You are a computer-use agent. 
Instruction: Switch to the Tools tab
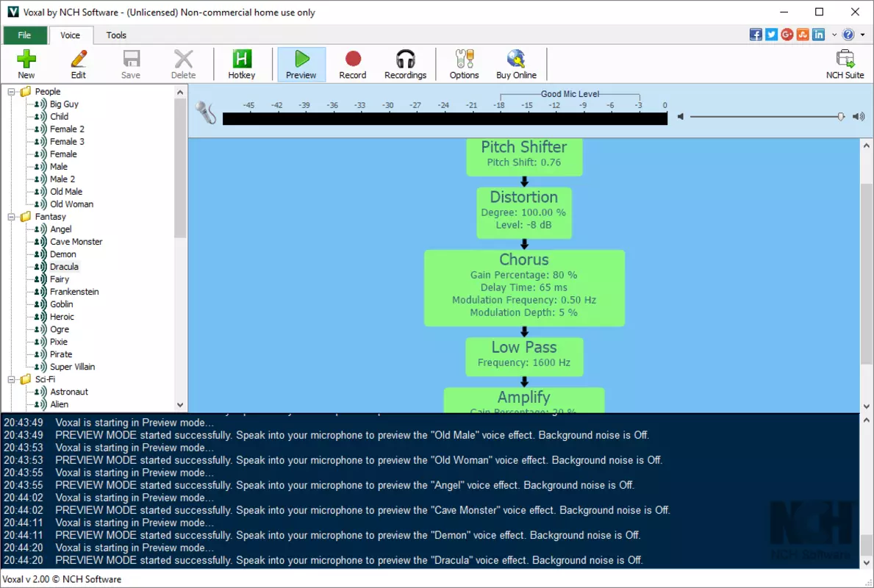coord(116,35)
